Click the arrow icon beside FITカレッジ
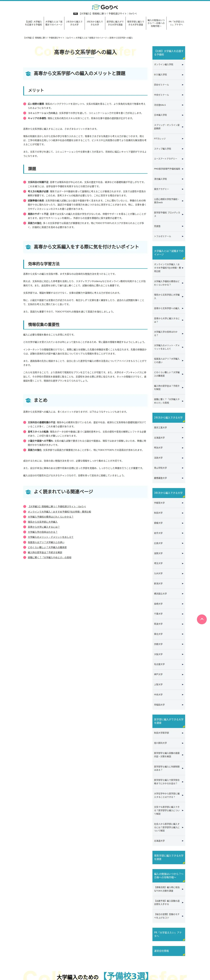The width and height of the screenshot is (210, 980). pyautogui.click(x=183, y=139)
